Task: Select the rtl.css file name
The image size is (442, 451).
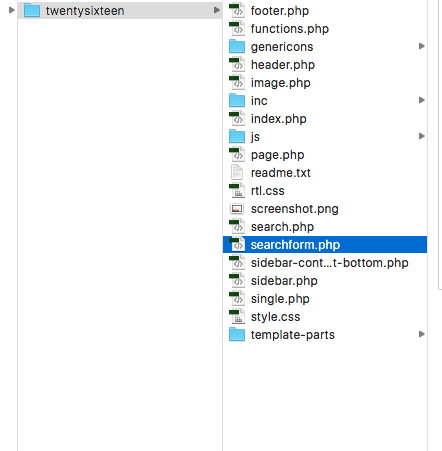Action: point(268,191)
